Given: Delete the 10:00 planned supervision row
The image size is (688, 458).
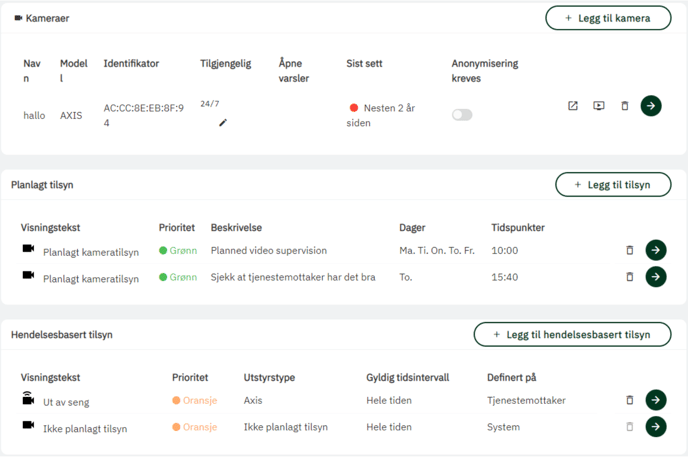Looking at the screenshot, I should (630, 250).
